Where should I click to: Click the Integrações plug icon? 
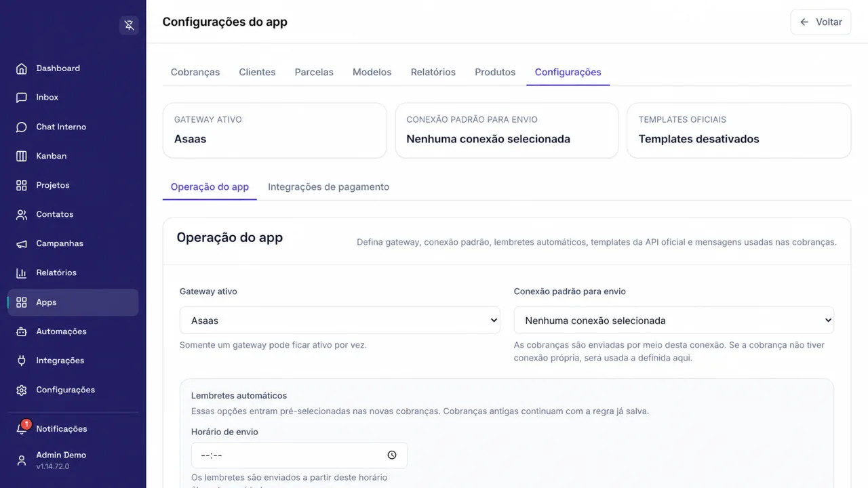click(22, 361)
